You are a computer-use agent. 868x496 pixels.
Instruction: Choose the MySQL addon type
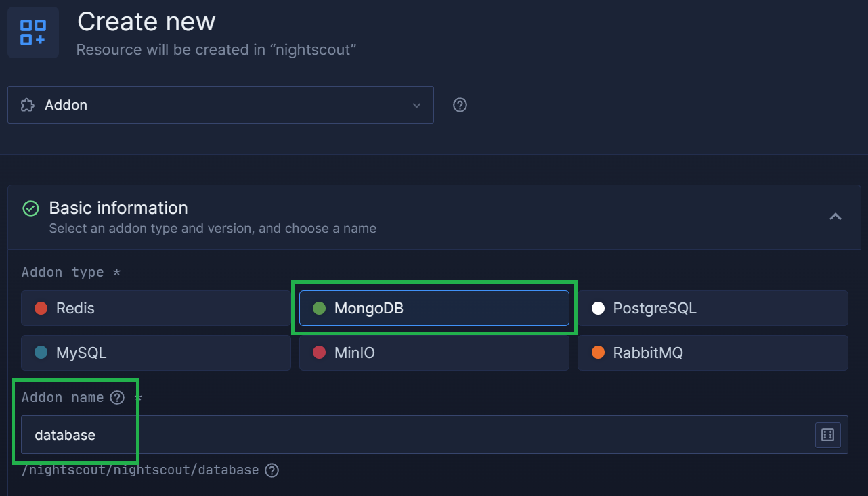(156, 353)
